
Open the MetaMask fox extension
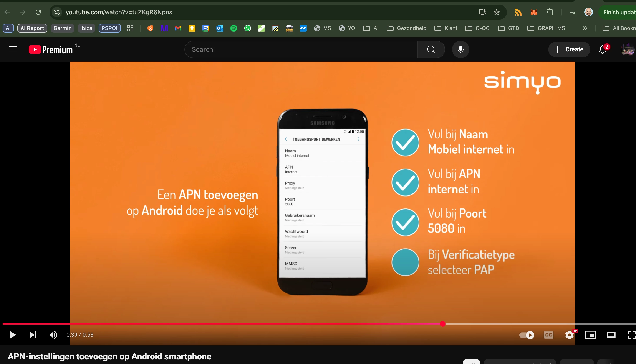point(534,12)
